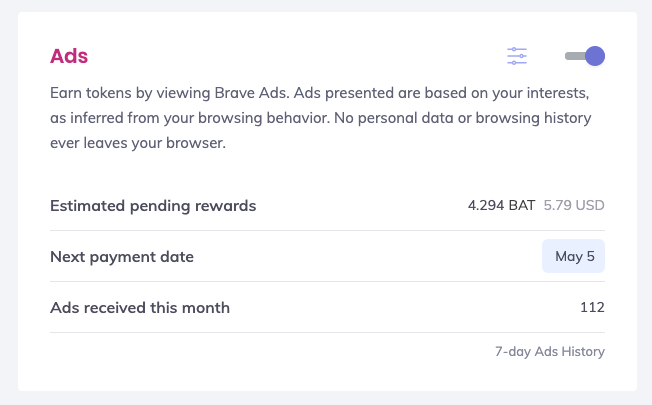Click "ever leaves your browser." text line
The image size is (652, 405).
point(138,143)
